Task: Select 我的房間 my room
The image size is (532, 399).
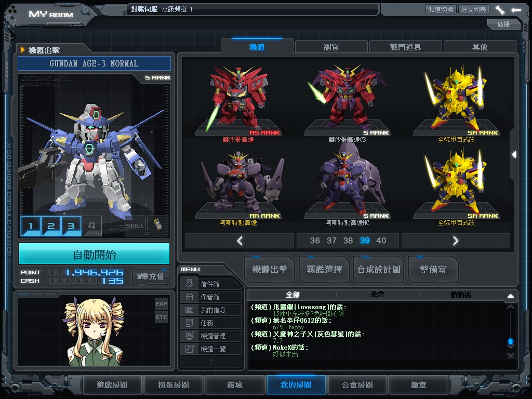Action: [x=296, y=385]
